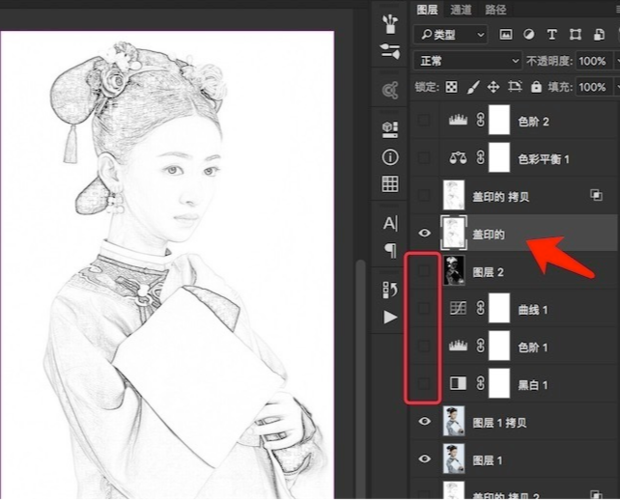Show the 色阶 1 layer

click(x=424, y=346)
